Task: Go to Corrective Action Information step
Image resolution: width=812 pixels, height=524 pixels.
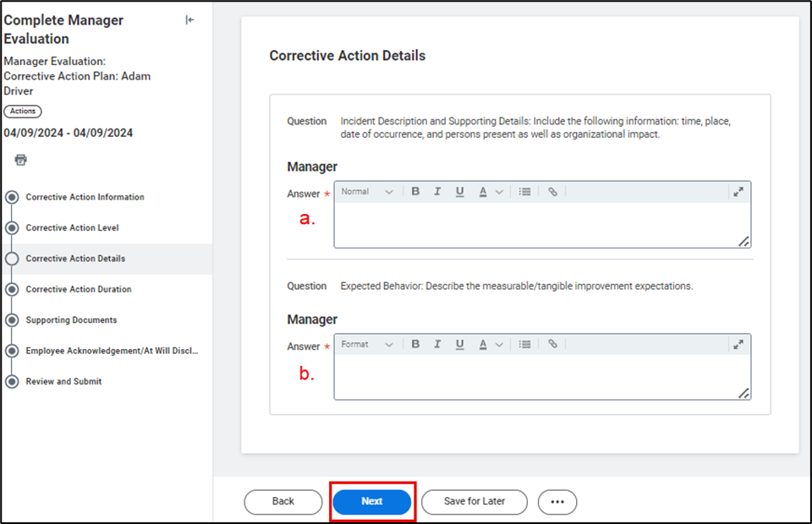Action: coord(85,197)
